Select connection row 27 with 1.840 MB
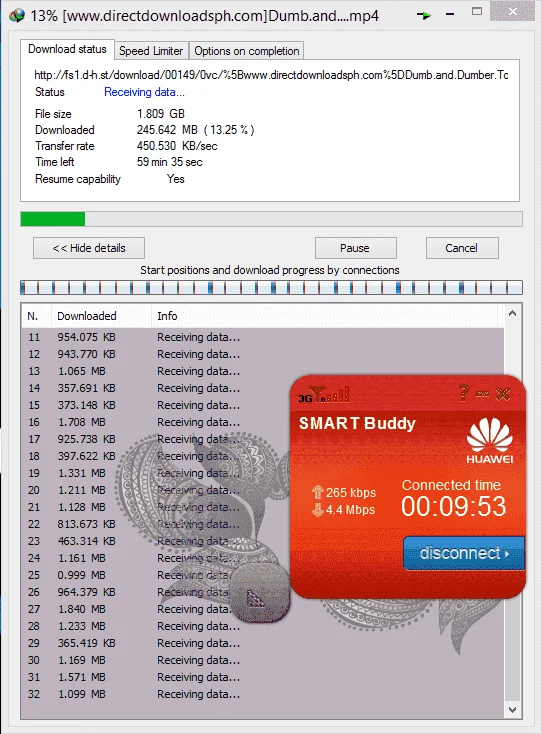Image resolution: width=542 pixels, height=734 pixels. 263,609
